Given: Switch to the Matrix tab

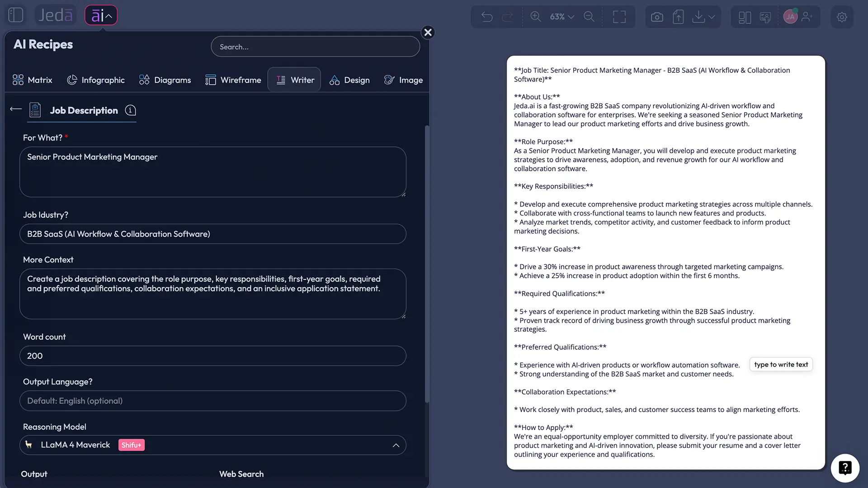Looking at the screenshot, I should pos(33,80).
